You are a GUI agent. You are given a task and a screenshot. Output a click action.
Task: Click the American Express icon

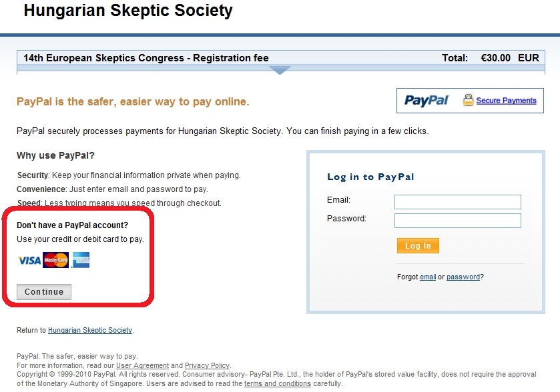pyautogui.click(x=79, y=259)
